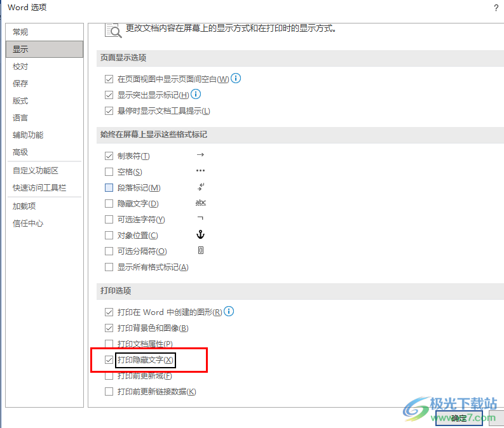Click info icon beside 在页面视图中显示页面间空白

coord(236,79)
